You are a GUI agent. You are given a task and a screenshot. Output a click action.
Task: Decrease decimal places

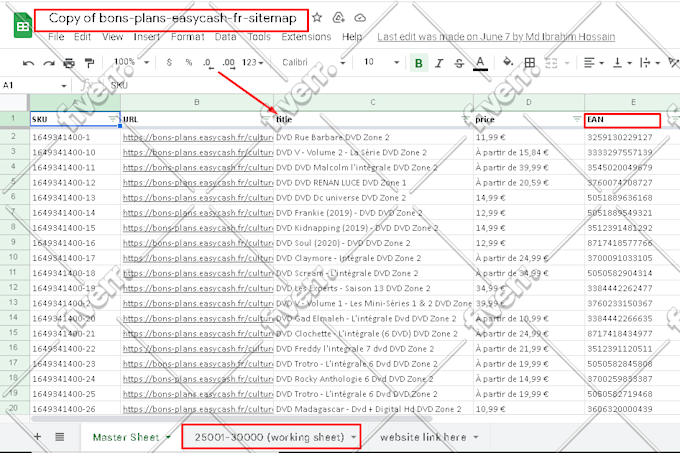pyautogui.click(x=208, y=63)
